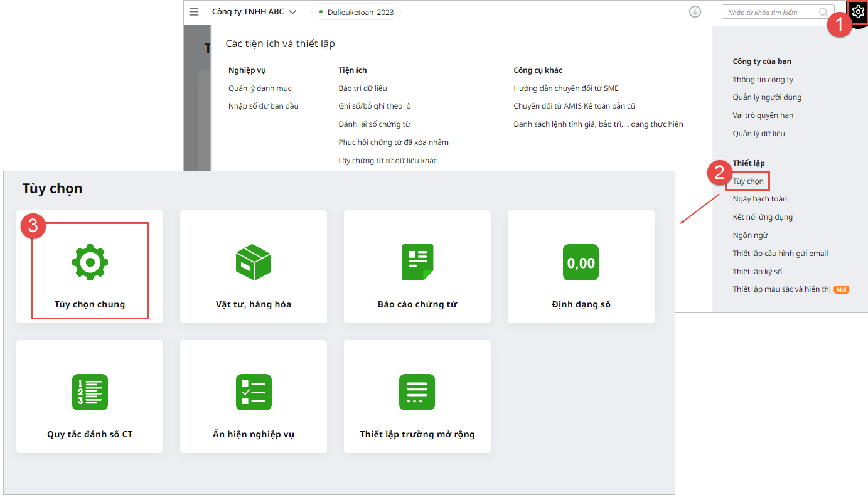Click the search keyword input field
The height and width of the screenshot is (502, 868).
point(771,13)
